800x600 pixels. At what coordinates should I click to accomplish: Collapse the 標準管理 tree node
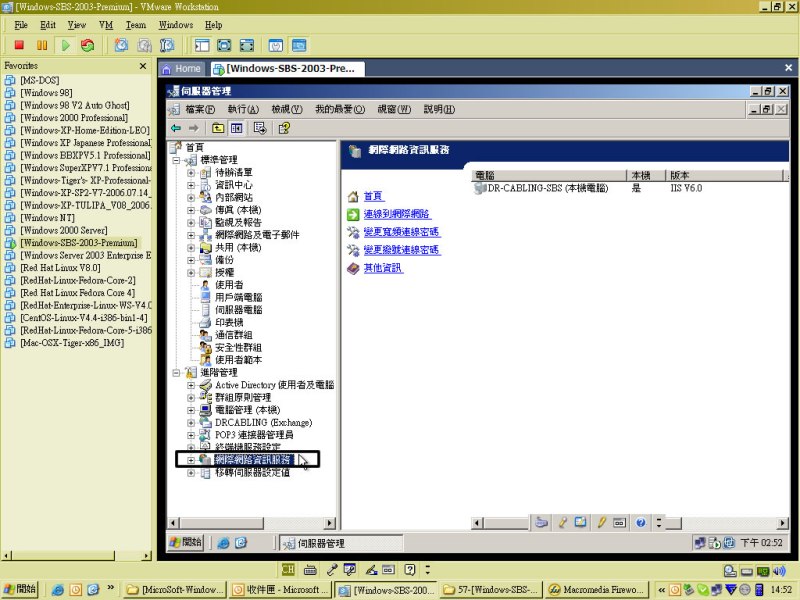[x=176, y=160]
